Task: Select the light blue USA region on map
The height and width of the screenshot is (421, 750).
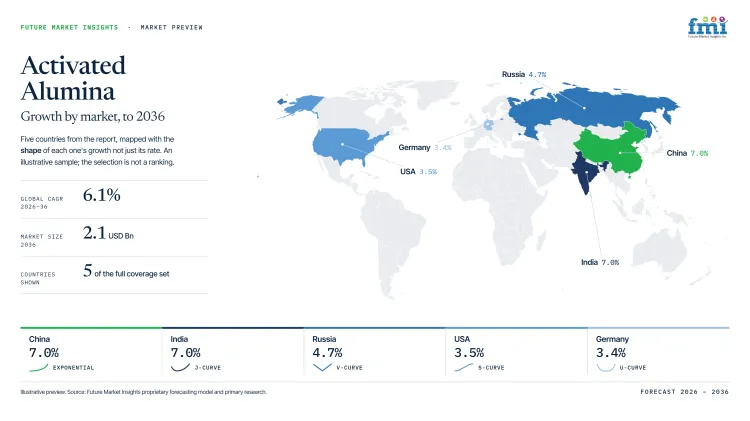Action: (345, 145)
